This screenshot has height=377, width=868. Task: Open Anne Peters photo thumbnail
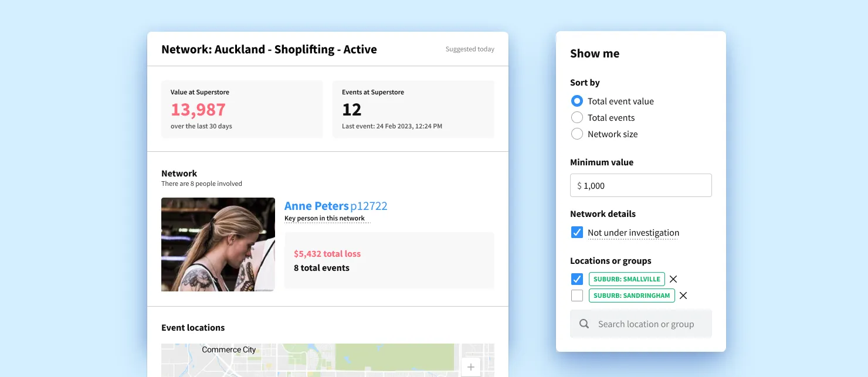click(218, 244)
